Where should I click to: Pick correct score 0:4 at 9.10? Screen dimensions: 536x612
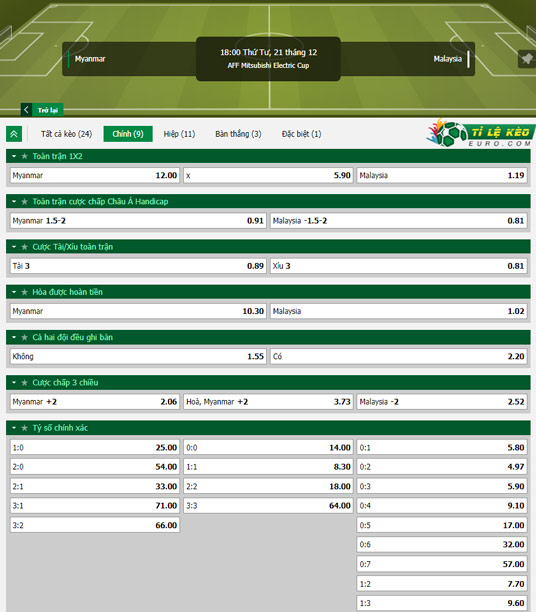[x=442, y=506]
